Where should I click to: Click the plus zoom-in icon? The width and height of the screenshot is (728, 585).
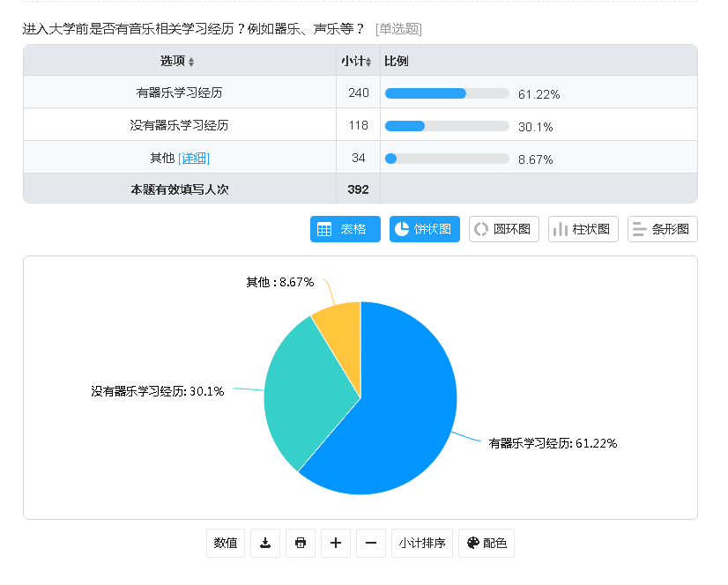pyautogui.click(x=335, y=544)
